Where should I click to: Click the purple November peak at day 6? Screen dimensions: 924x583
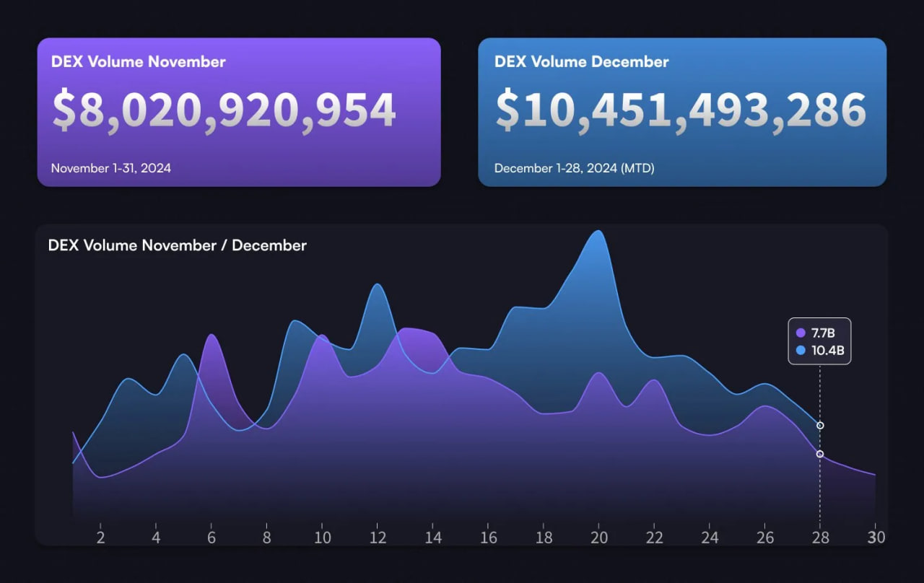[211, 335]
